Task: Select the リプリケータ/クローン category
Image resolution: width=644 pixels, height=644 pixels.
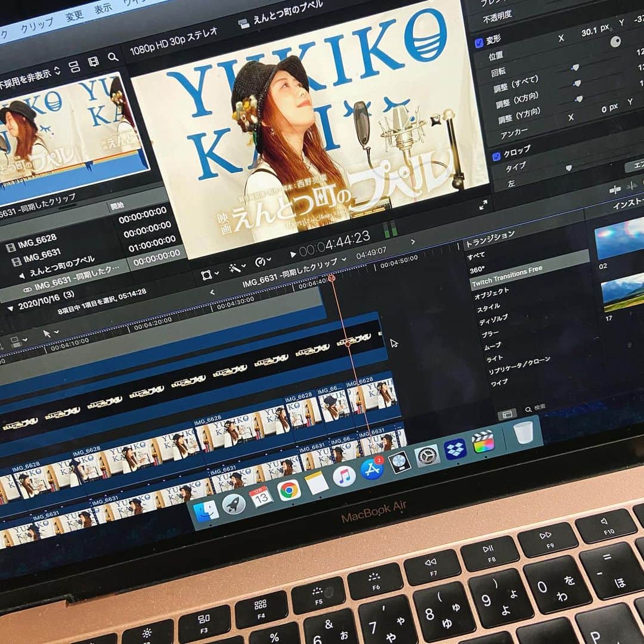Action: pos(519,366)
